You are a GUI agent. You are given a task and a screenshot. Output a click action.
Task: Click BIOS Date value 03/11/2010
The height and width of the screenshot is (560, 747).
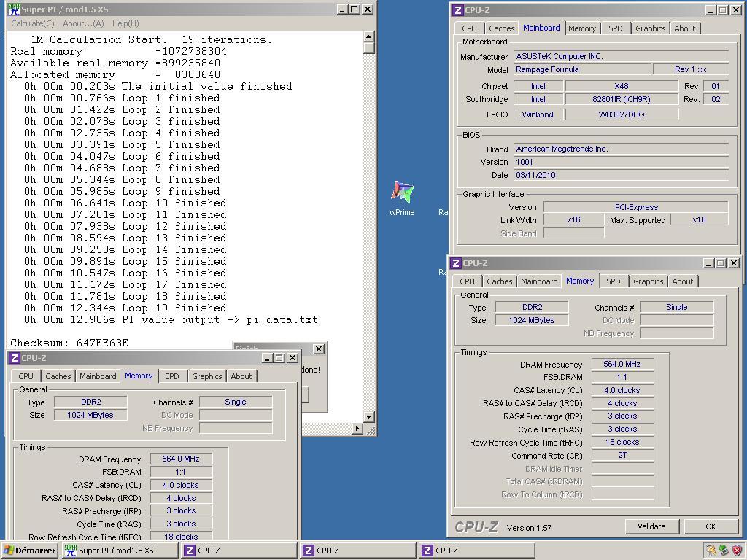click(x=622, y=175)
